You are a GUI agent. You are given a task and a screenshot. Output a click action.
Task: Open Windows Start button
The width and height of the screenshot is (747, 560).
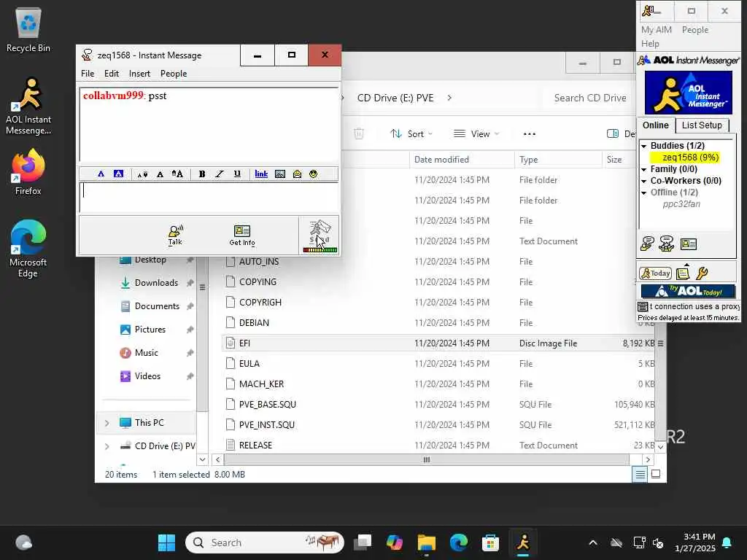point(166,542)
